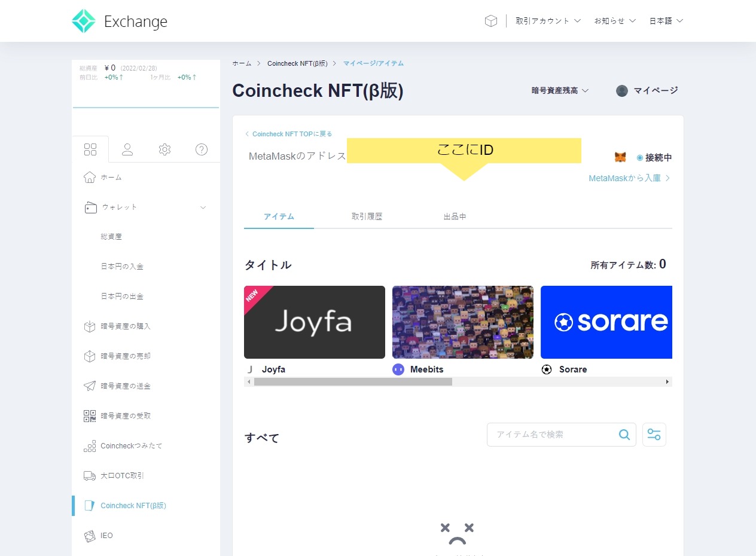
Task: Open the 日本語 language selector
Action: click(666, 21)
